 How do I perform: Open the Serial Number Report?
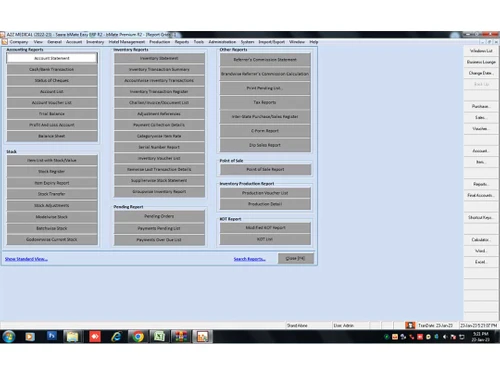point(159,147)
